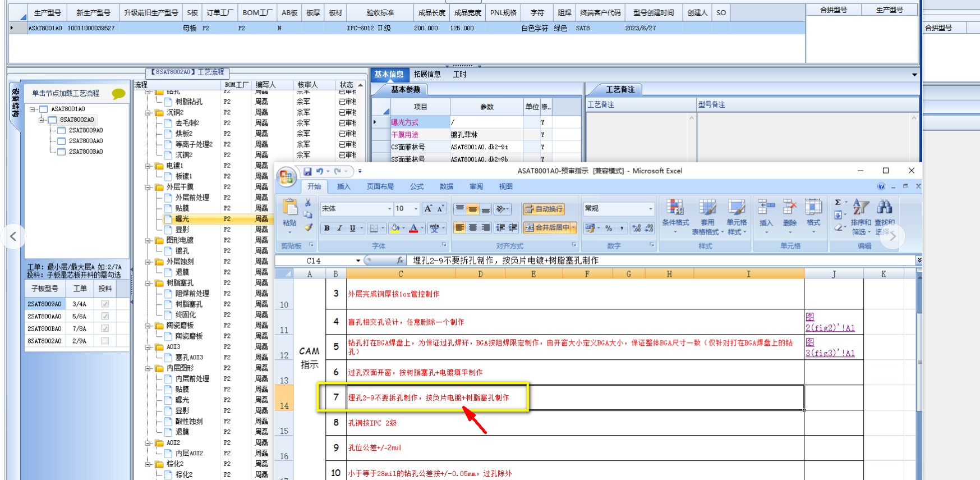
Task: Collapse the 外层干膜 folder
Action: pos(148,187)
